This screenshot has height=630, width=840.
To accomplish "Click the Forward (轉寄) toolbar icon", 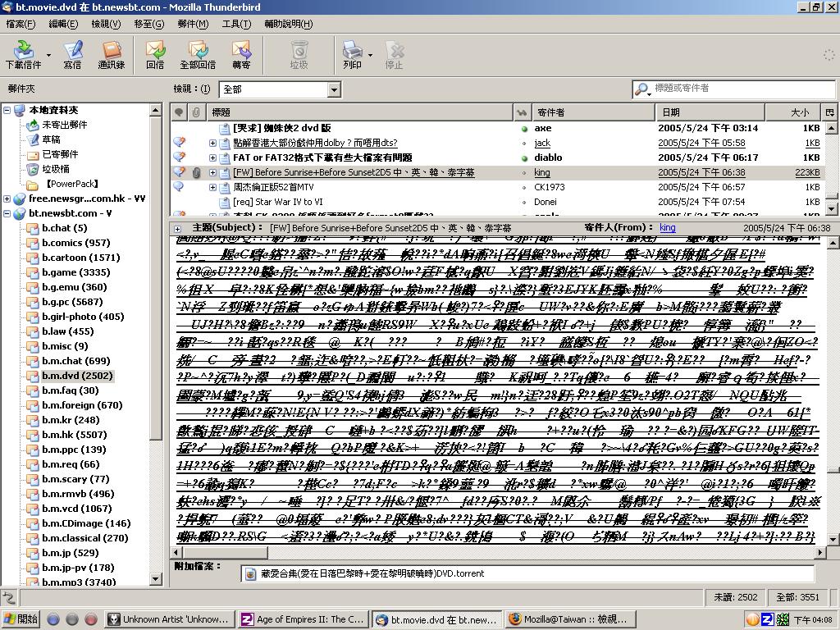I will point(241,52).
